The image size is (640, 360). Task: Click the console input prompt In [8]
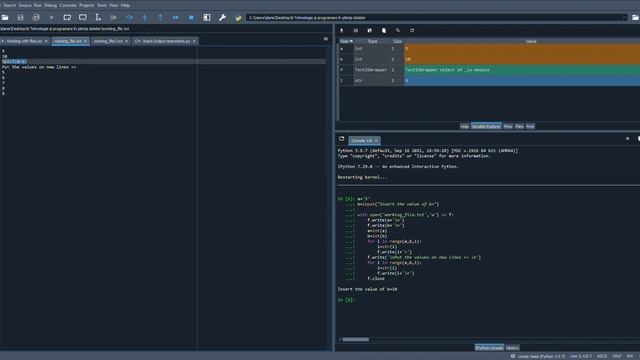pos(346,300)
